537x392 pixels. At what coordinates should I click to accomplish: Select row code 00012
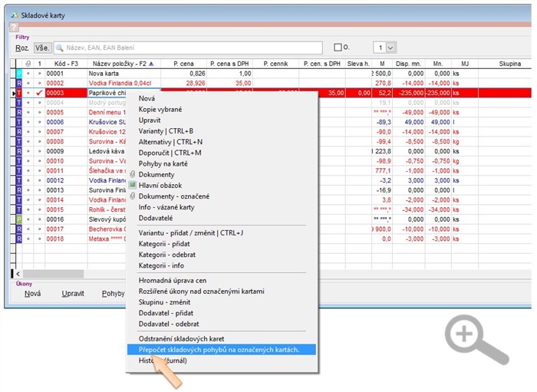click(x=55, y=180)
